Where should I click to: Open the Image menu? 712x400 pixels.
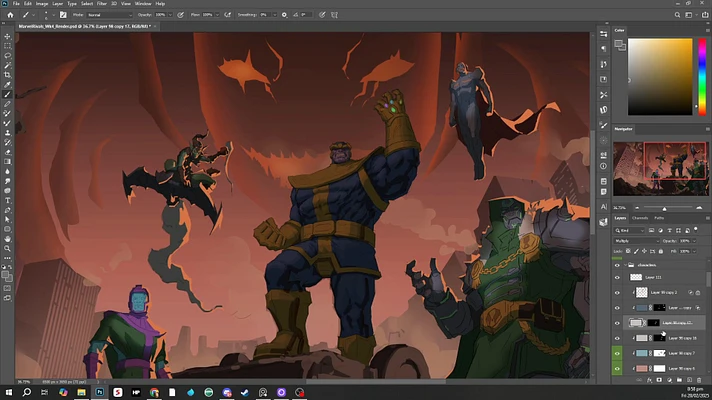click(x=42, y=4)
